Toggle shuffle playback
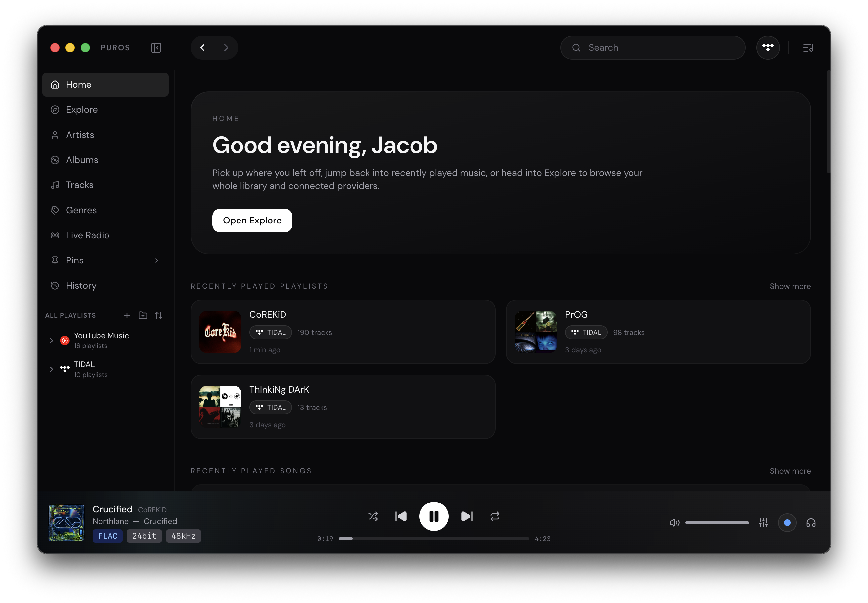868x603 pixels. pyautogui.click(x=373, y=516)
